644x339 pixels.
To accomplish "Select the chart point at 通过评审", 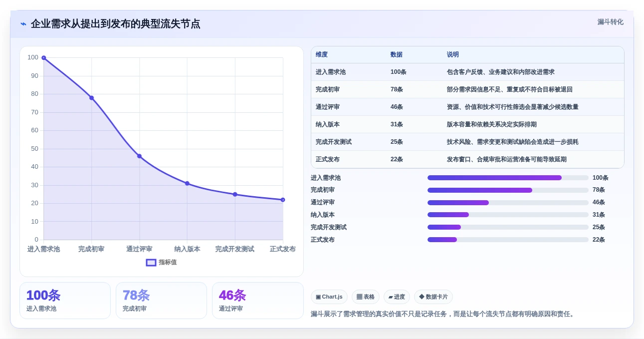I will [139, 156].
